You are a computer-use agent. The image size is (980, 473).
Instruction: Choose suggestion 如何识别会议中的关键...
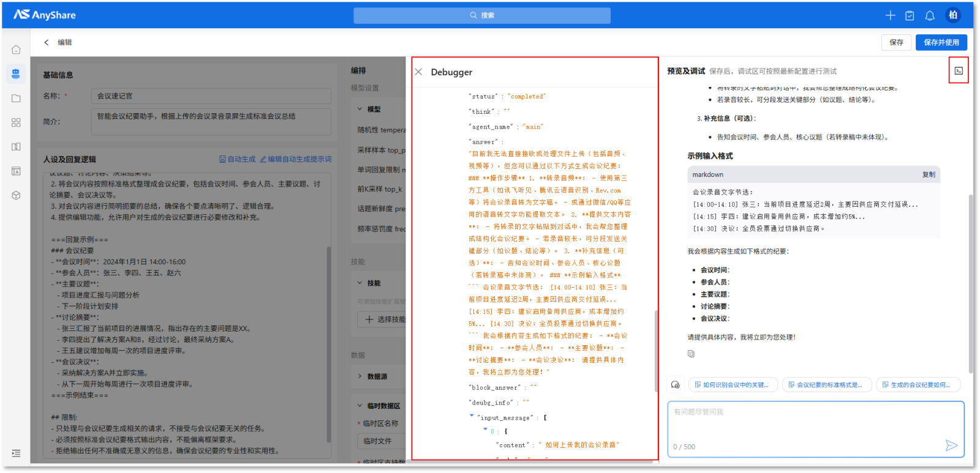(733, 385)
